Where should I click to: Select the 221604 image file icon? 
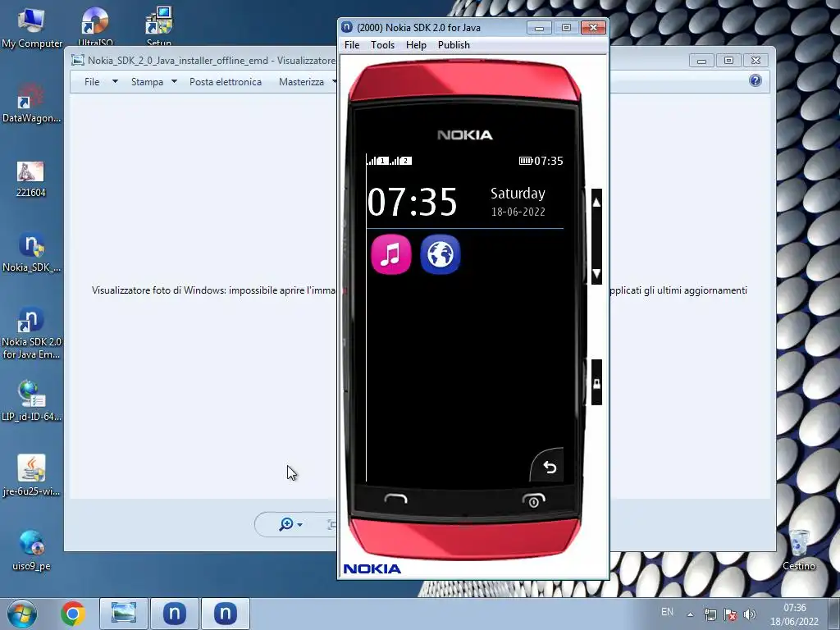pyautogui.click(x=30, y=179)
